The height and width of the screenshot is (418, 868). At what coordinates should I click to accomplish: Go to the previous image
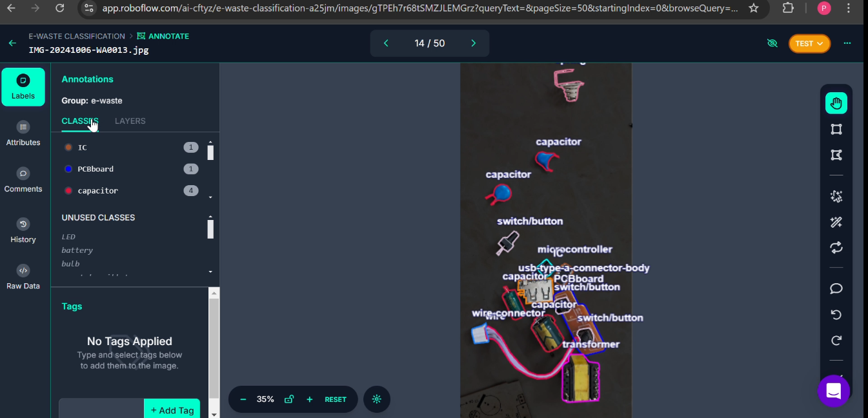coord(386,43)
